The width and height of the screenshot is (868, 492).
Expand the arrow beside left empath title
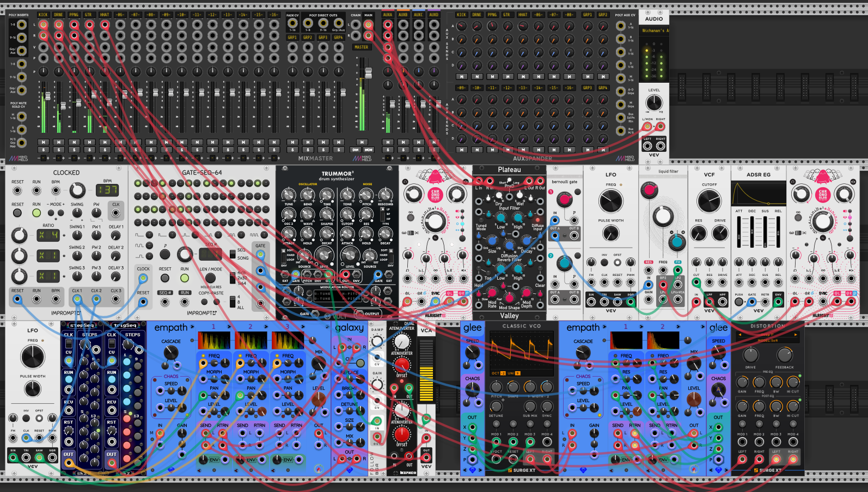point(192,328)
